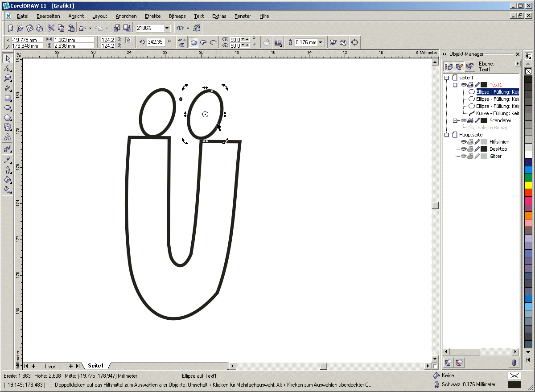Toggle the Show Object Properties button
The width and height of the screenshot is (535, 392).
click(449, 67)
